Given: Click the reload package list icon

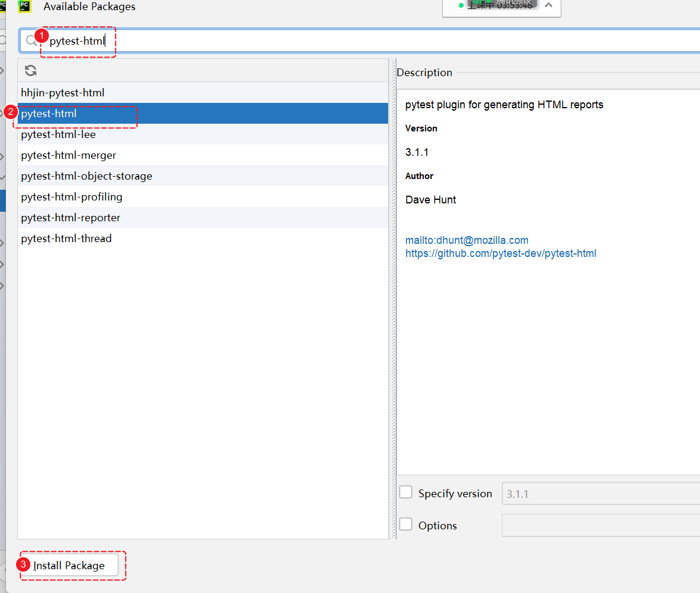Looking at the screenshot, I should (31, 71).
